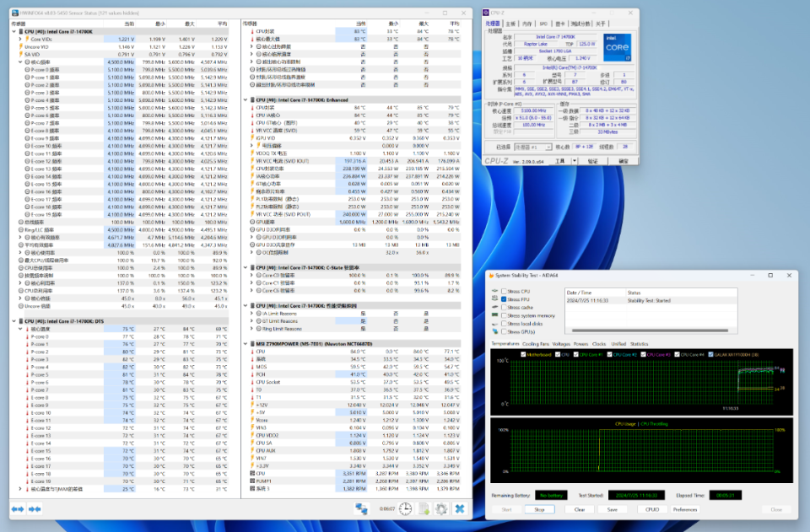The image size is (810, 532).
Task: Click the AIDA64 log horizontal scrollbar
Action: (651, 330)
